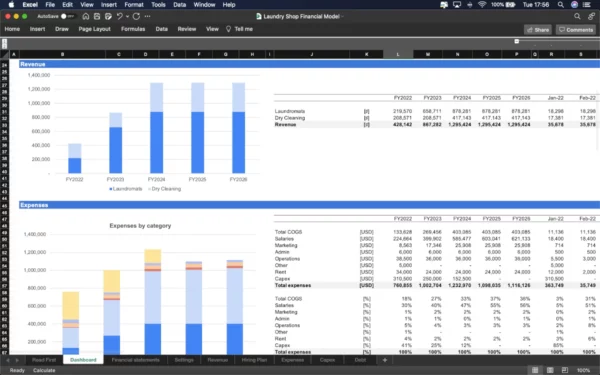Add a new sheet with plus button

click(385, 360)
